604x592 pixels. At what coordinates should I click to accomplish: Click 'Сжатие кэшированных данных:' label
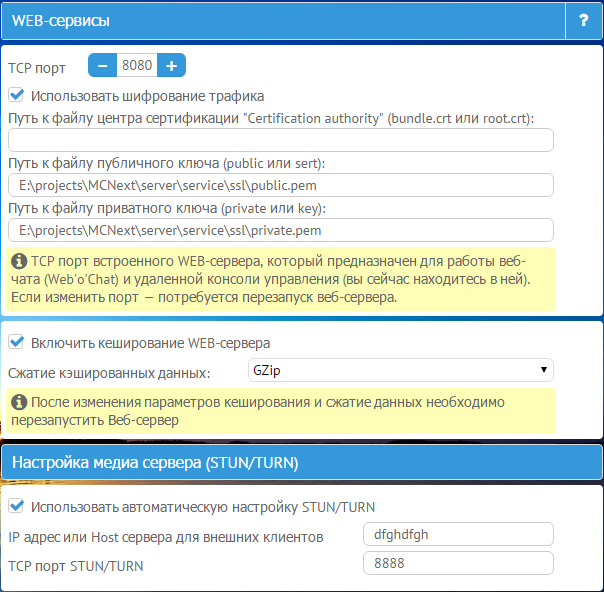pos(109,373)
